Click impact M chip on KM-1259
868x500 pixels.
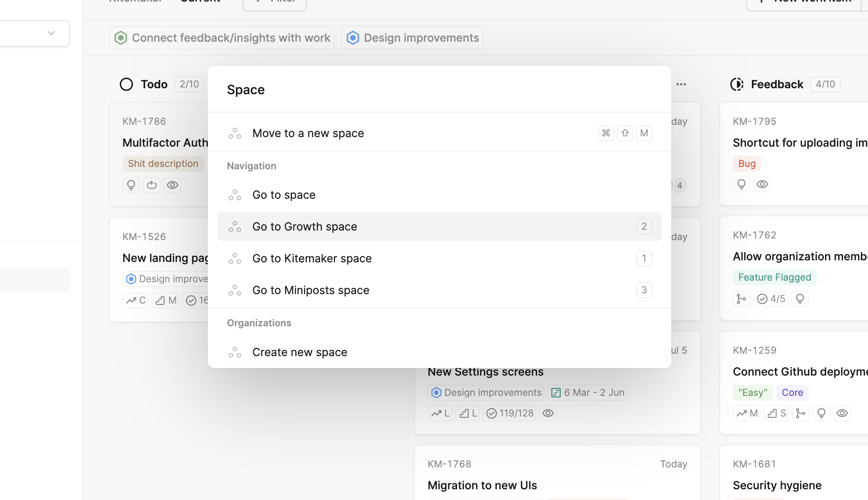coord(747,413)
